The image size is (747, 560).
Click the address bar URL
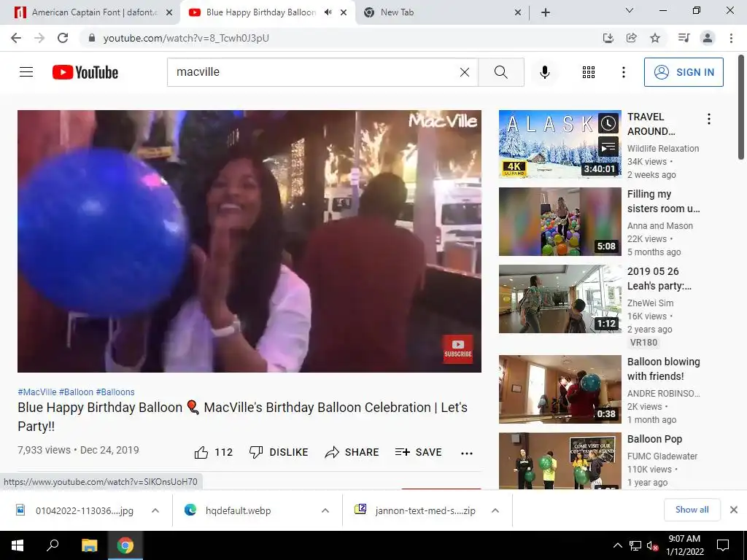tap(186, 38)
